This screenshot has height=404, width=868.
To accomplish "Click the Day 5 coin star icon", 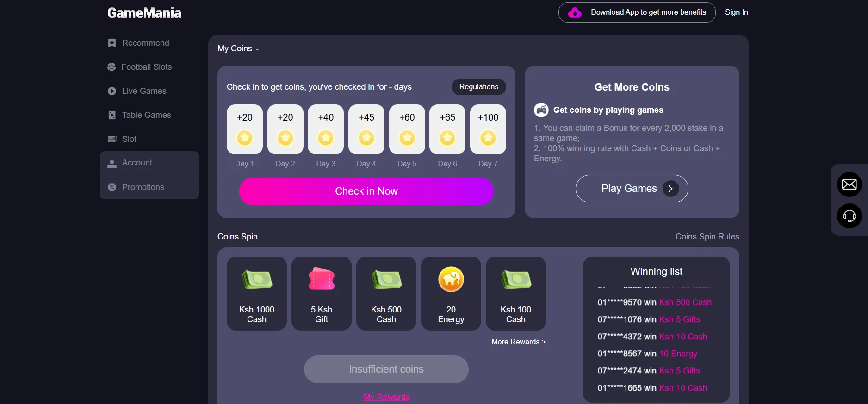I will point(407,138).
